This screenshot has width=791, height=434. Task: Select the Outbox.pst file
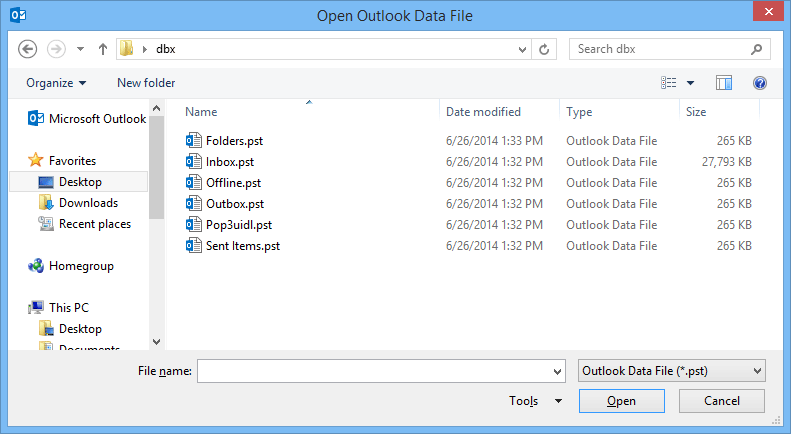[235, 204]
